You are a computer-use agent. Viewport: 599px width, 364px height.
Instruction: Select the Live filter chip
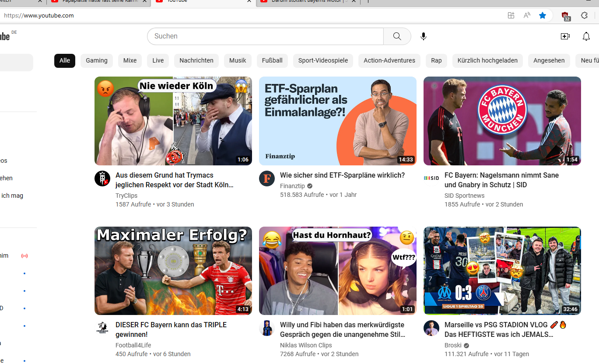(x=158, y=60)
